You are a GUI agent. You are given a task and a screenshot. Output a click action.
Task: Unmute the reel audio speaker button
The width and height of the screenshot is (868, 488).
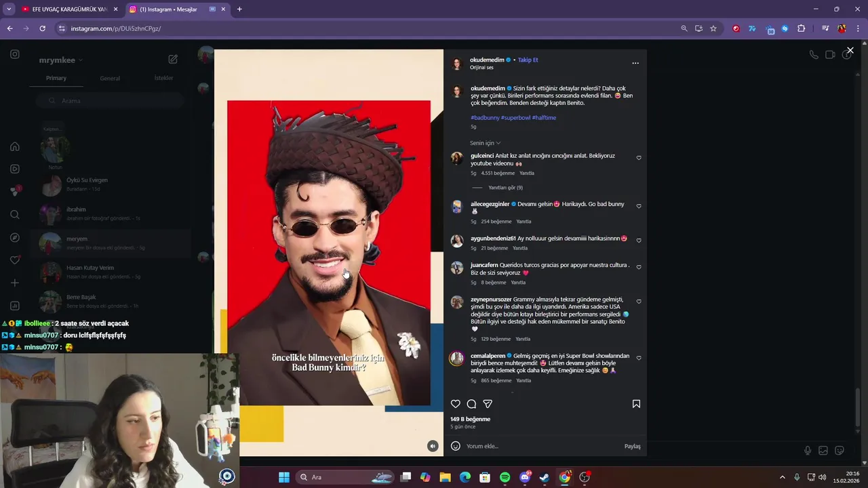(433, 445)
